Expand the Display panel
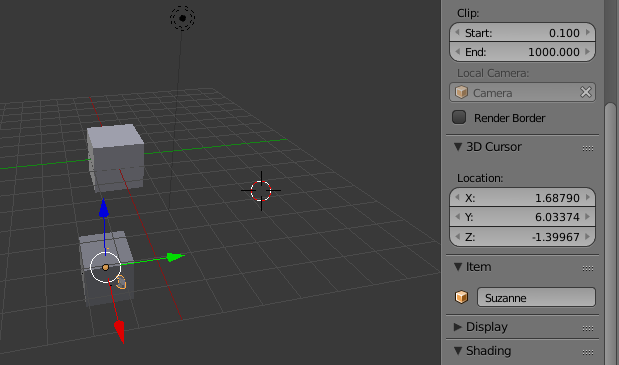Screen dimensions: 619x365 458,327
